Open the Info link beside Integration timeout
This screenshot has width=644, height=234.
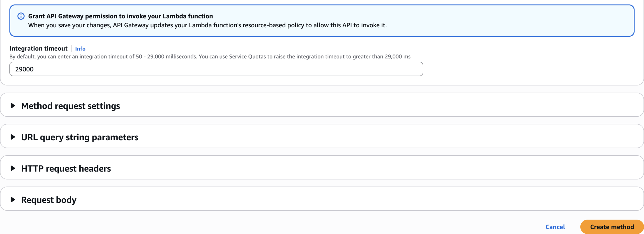(x=80, y=49)
